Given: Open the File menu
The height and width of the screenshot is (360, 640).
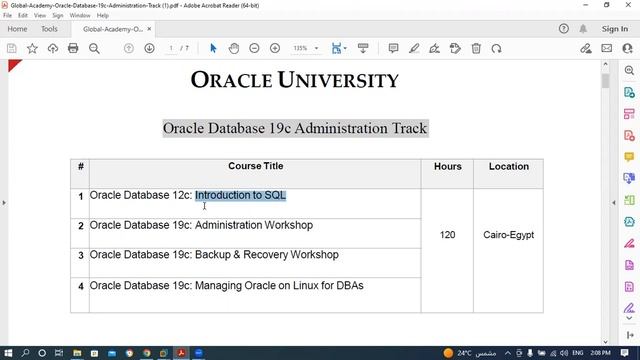Looking at the screenshot, I should [x=7, y=16].
